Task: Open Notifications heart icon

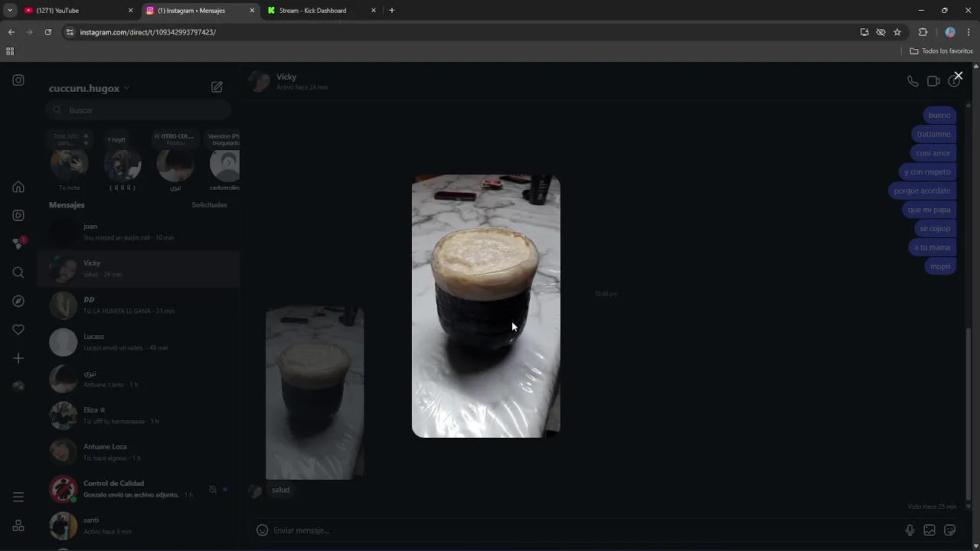Action: (18, 329)
